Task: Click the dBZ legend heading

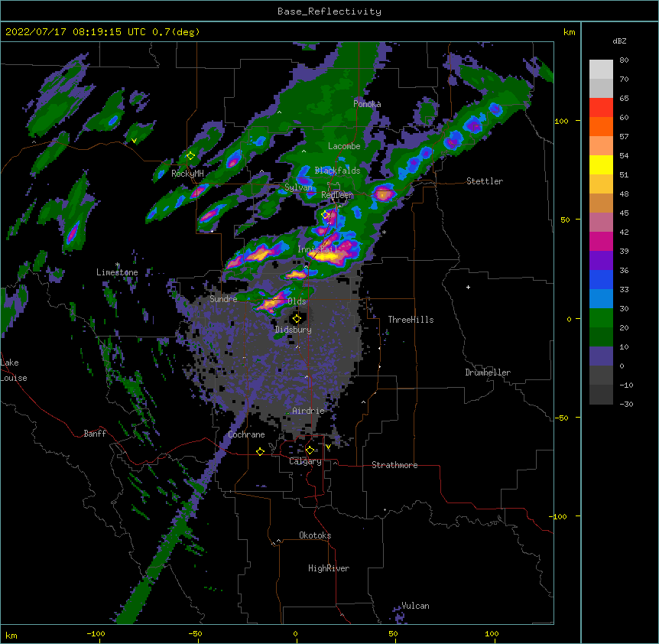Action: [619, 41]
